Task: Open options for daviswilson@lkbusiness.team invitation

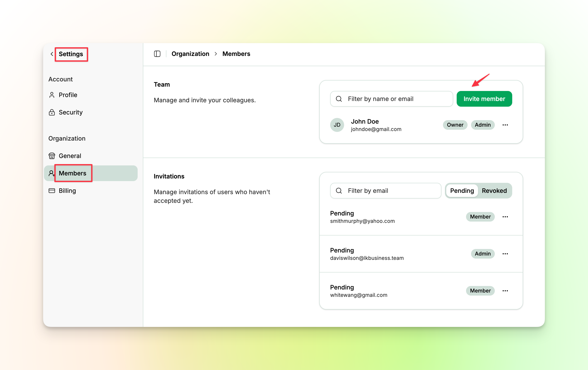Action: tap(505, 254)
